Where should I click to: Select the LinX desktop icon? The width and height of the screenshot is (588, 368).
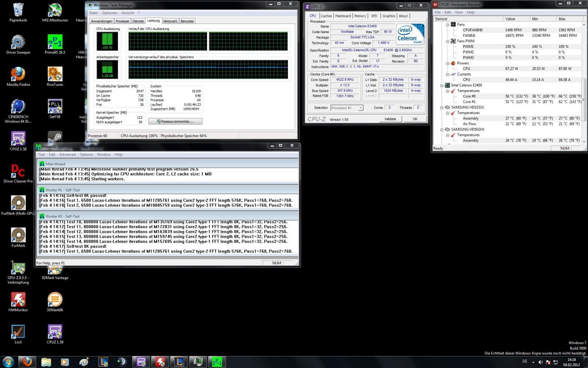coord(18,334)
